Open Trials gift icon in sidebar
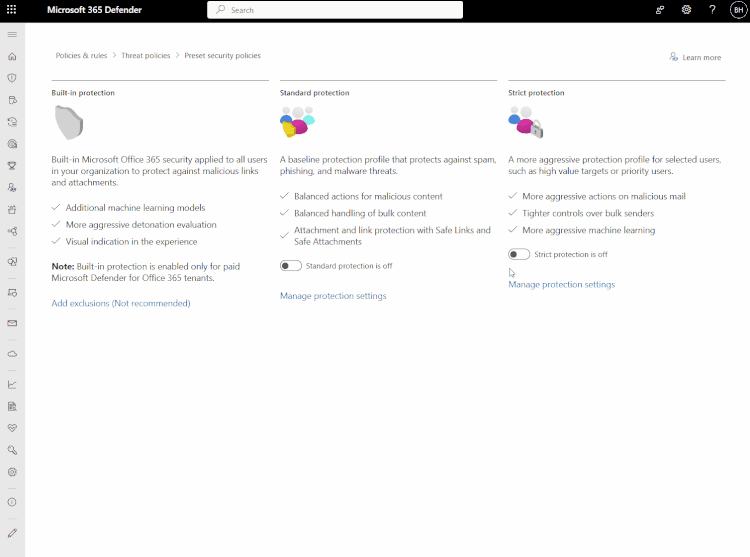The image size is (750, 557). (12, 209)
